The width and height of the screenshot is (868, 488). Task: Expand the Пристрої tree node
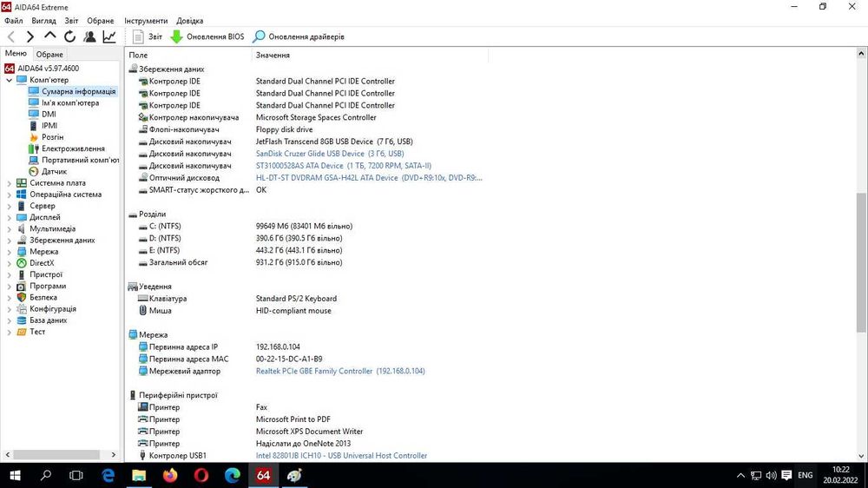9,274
